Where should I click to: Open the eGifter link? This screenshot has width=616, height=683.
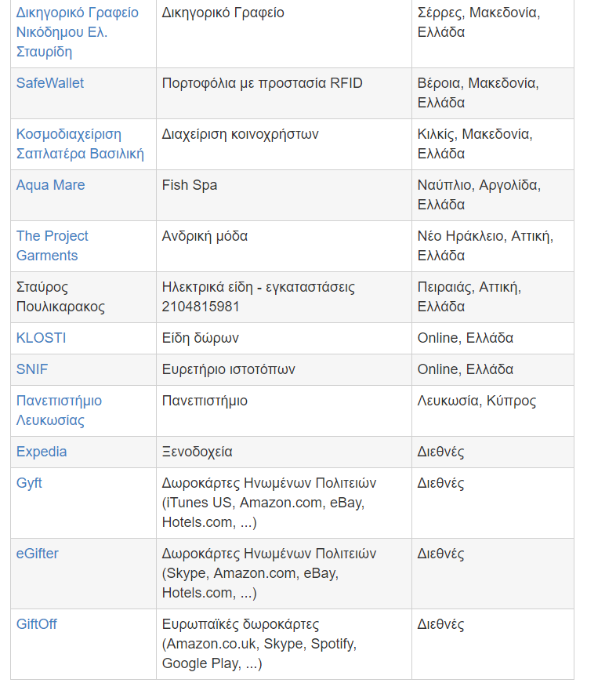tap(37, 554)
